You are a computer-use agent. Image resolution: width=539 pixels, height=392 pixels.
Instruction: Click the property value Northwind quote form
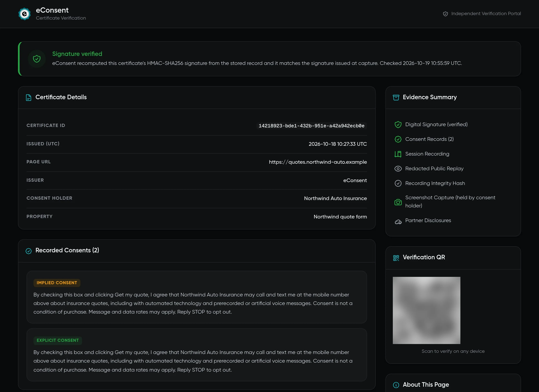340,217
